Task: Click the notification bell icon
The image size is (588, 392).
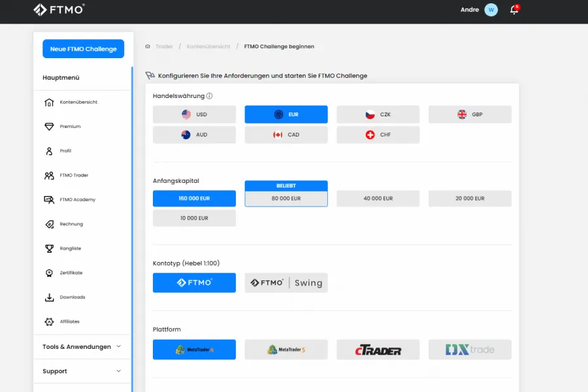Action: 514,10
